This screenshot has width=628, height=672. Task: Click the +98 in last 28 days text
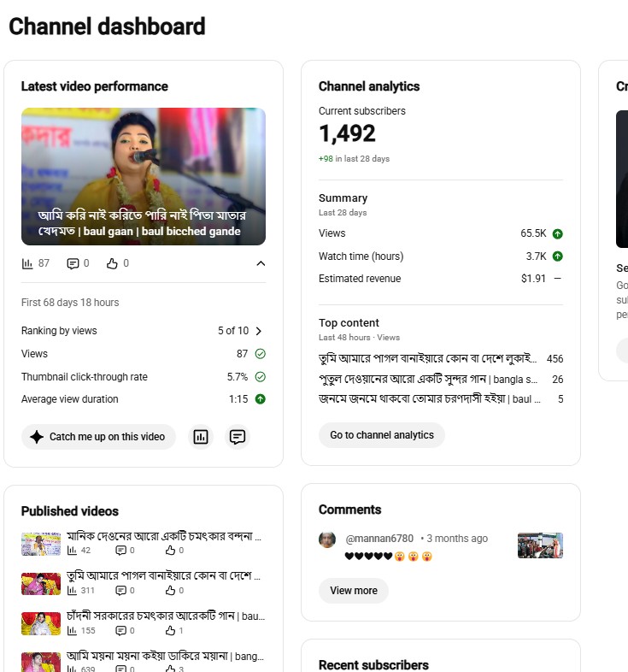[354, 158]
